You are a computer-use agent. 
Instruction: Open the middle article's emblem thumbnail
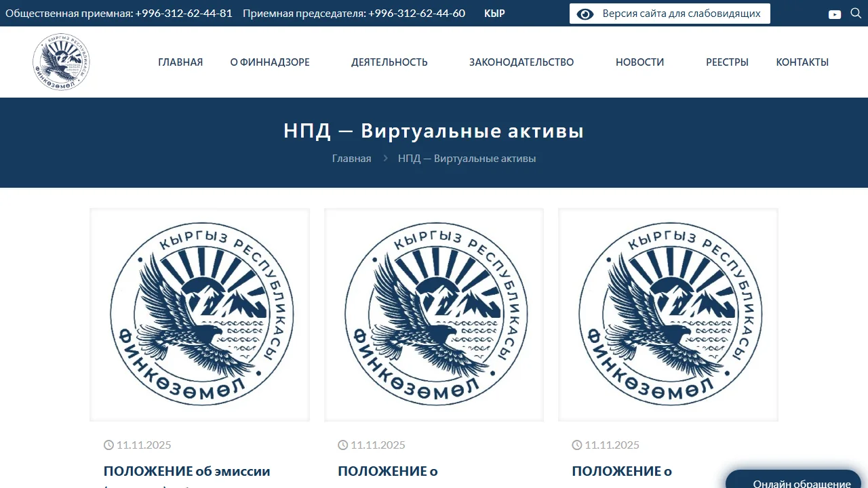[434, 314]
